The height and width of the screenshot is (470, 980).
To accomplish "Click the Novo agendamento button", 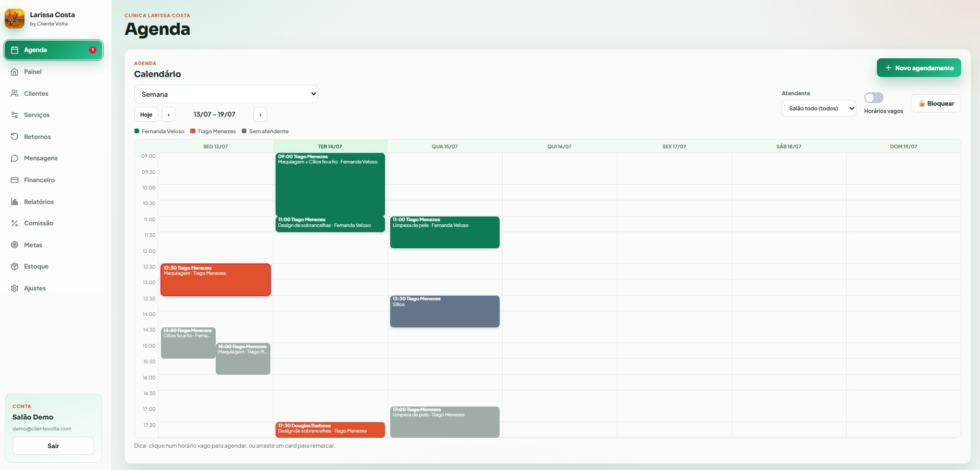I will 919,68.
